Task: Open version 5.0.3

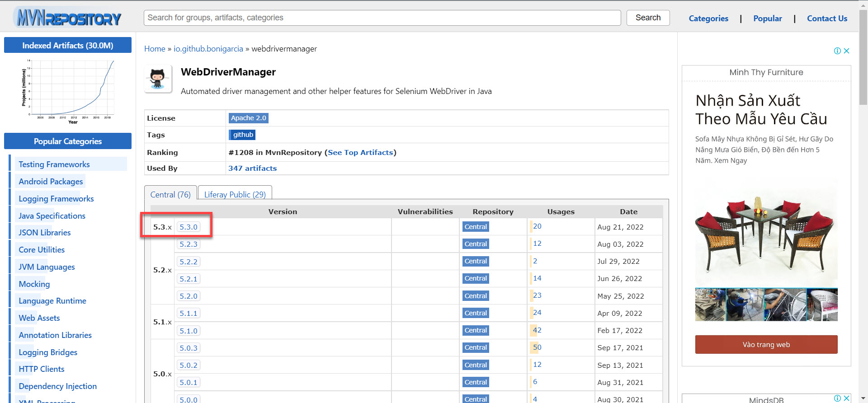Action: tap(189, 348)
